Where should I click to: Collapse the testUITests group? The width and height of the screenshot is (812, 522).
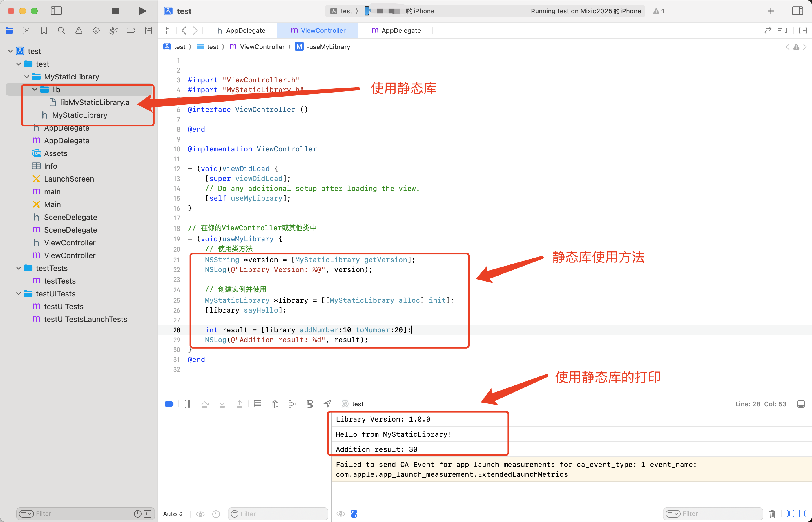point(19,293)
